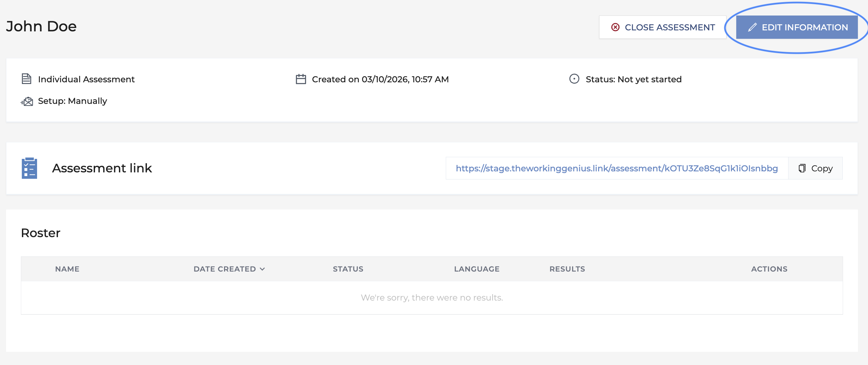868x365 pixels.
Task: Click the Actions column header
Action: (769, 269)
